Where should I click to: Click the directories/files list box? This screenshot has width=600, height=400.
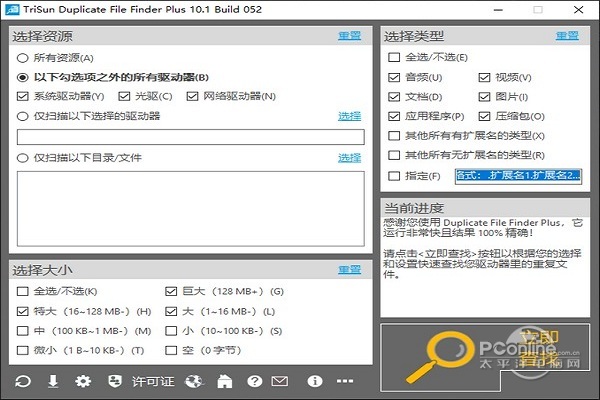pyautogui.click(x=191, y=209)
